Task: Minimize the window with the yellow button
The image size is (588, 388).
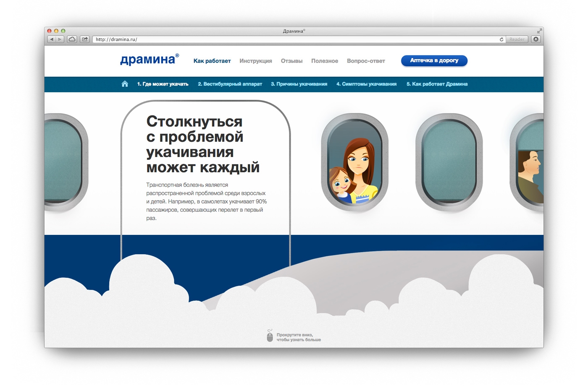Action: pyautogui.click(x=56, y=31)
